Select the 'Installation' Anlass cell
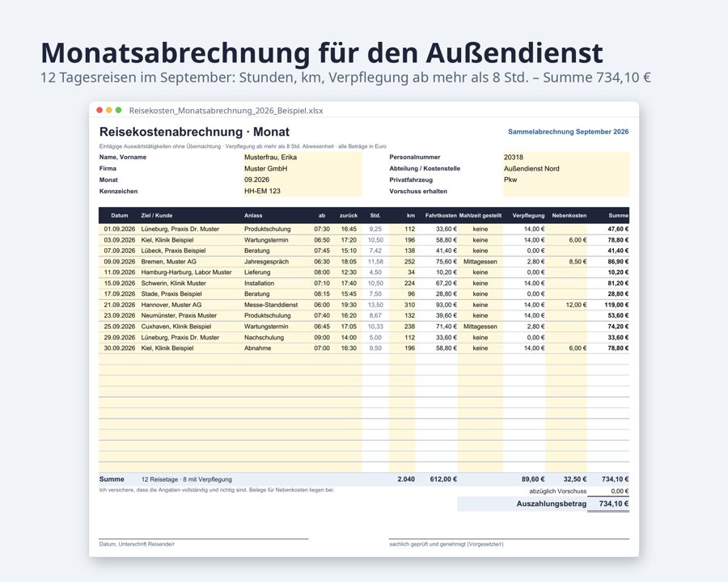This screenshot has height=582, width=728. [x=259, y=283]
